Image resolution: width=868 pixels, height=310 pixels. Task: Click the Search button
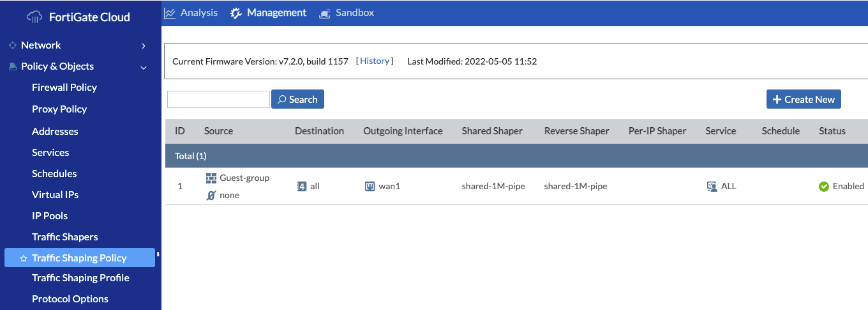[x=298, y=99]
